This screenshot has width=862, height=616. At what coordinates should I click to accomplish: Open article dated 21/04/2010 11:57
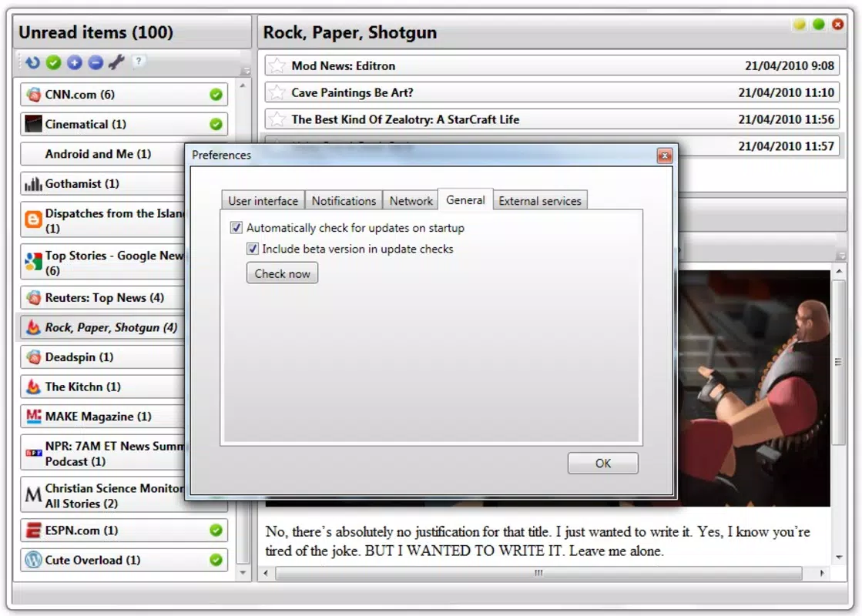(759, 146)
